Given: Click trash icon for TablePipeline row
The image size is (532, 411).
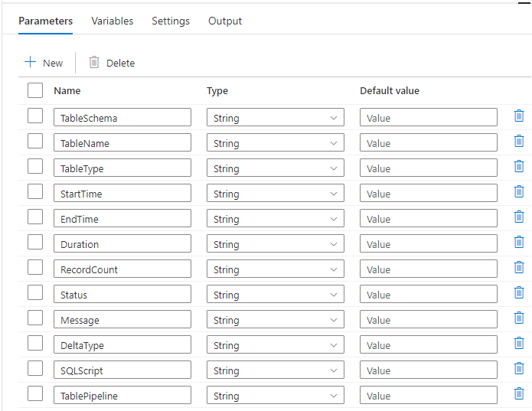Looking at the screenshot, I should (x=519, y=393).
